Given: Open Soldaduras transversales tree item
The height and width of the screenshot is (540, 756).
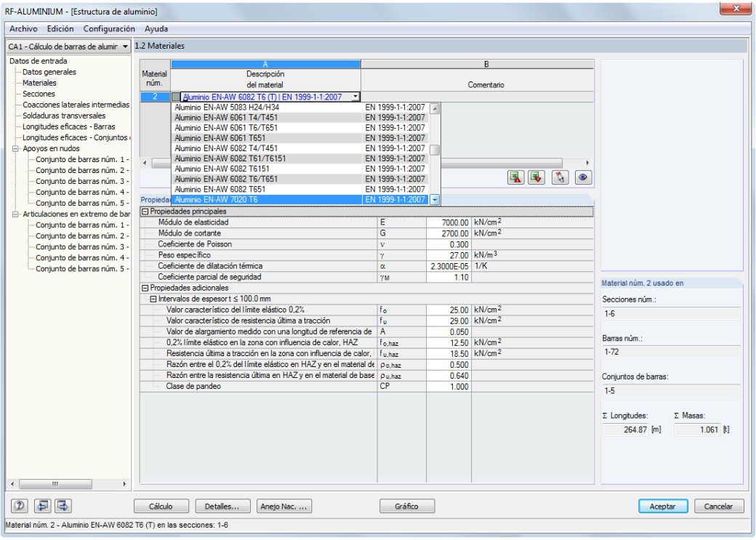Looking at the screenshot, I should tap(64, 116).
